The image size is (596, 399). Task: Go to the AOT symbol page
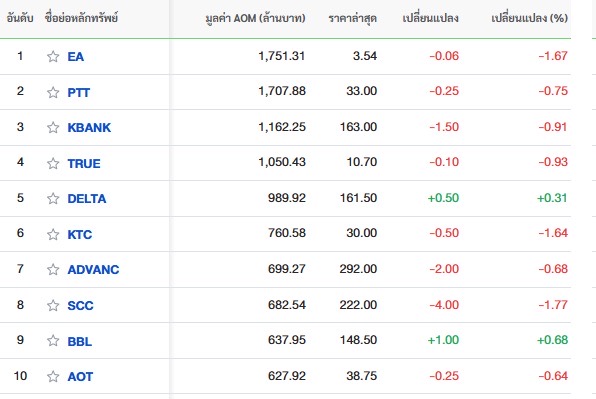tap(80, 377)
